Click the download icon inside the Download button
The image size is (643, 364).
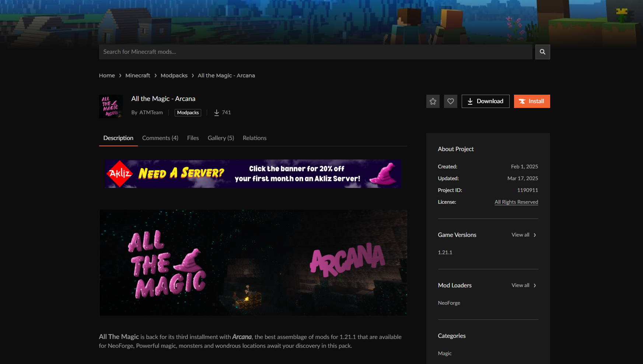(x=471, y=101)
